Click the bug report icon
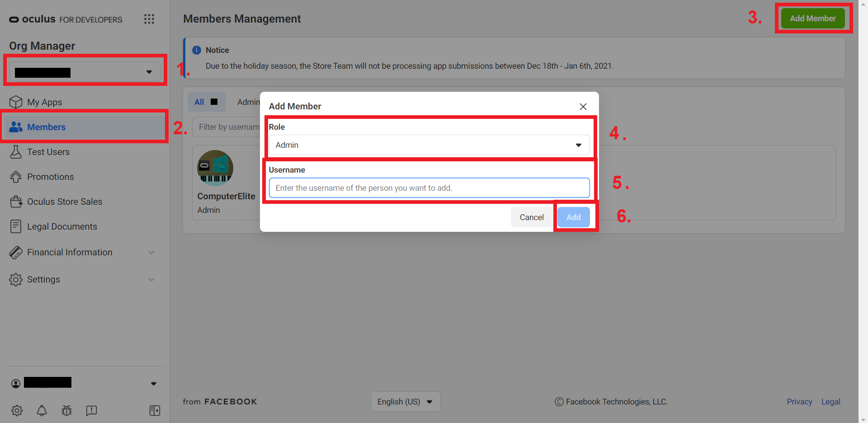Image resolution: width=868 pixels, height=423 pixels. click(x=66, y=410)
